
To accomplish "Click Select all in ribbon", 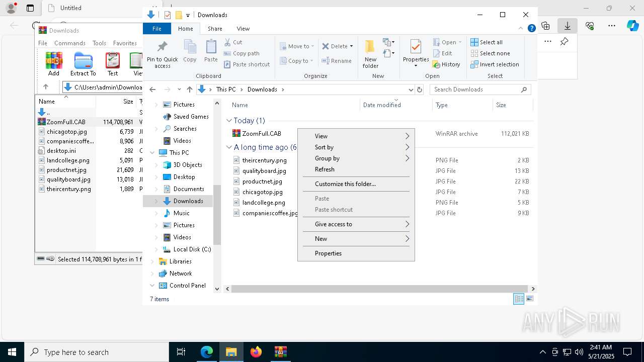I will pos(487,42).
